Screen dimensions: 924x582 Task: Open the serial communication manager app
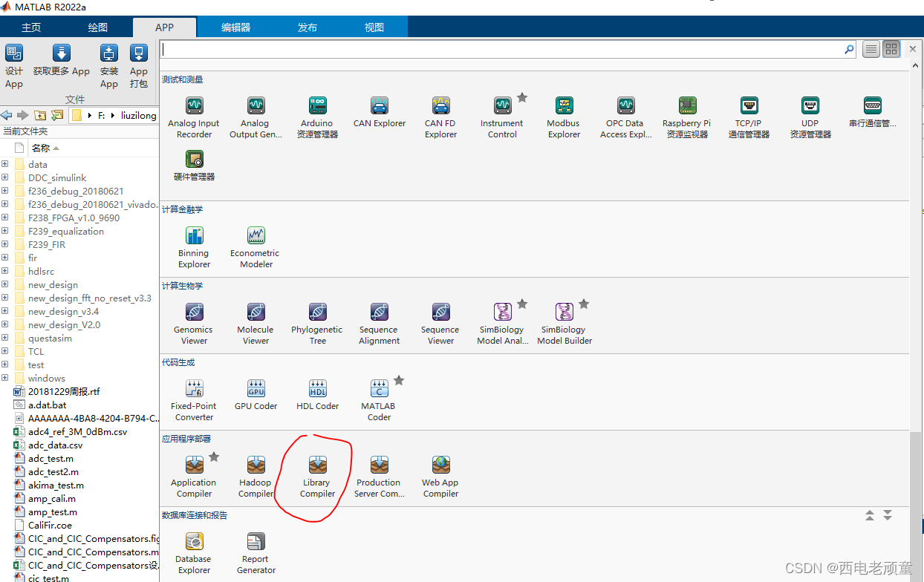(872, 113)
